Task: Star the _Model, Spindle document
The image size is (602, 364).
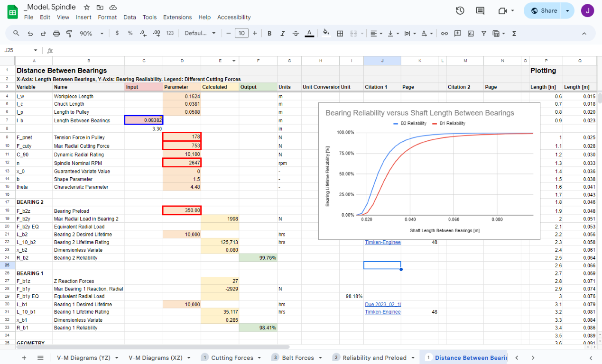Action: tap(87, 7)
